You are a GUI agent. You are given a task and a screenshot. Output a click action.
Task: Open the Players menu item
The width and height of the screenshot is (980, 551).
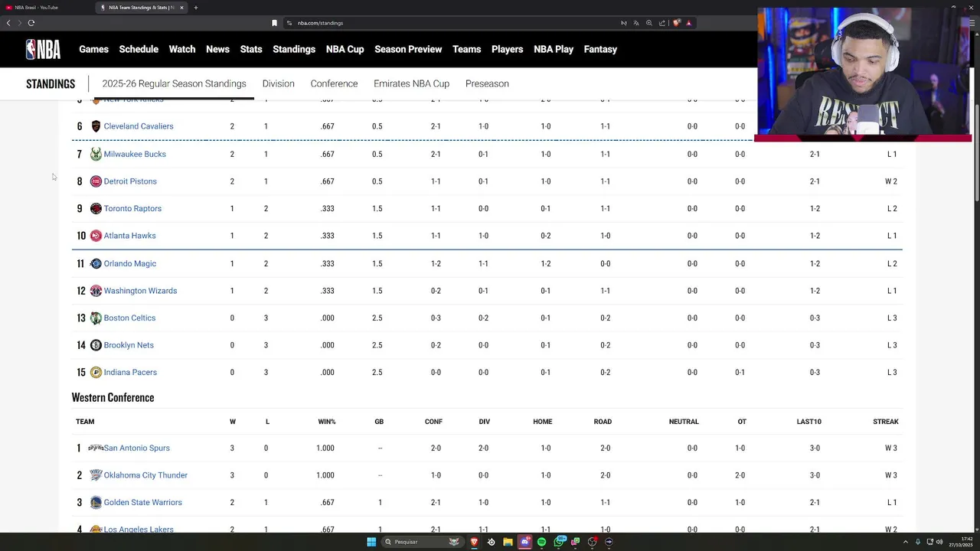[507, 49]
